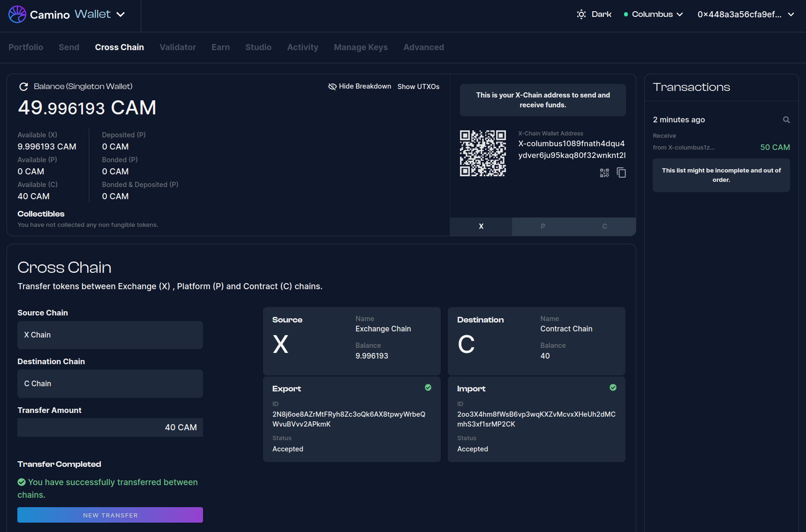The image size is (806, 532).
Task: Search transactions with magnifier icon
Action: coord(786,120)
